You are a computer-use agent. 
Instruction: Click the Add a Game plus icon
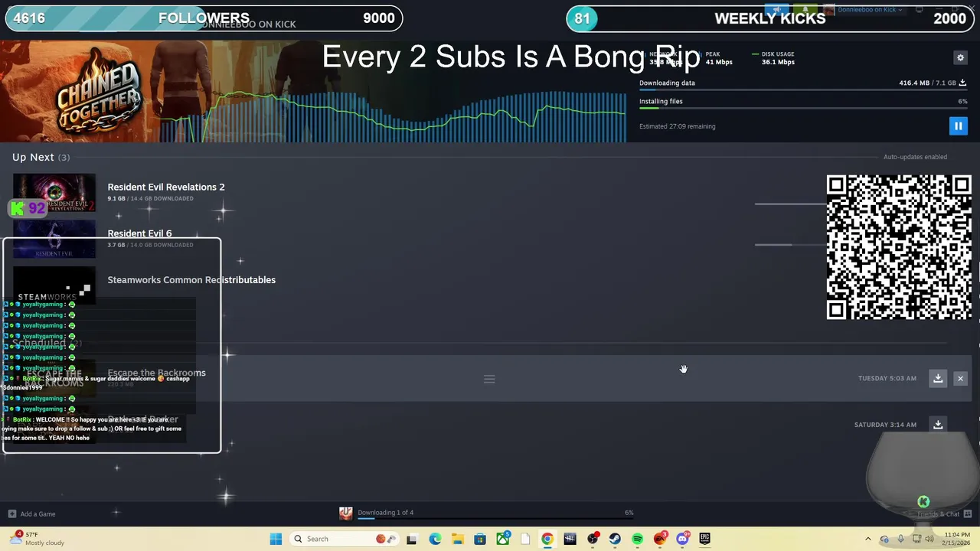pyautogui.click(x=11, y=514)
